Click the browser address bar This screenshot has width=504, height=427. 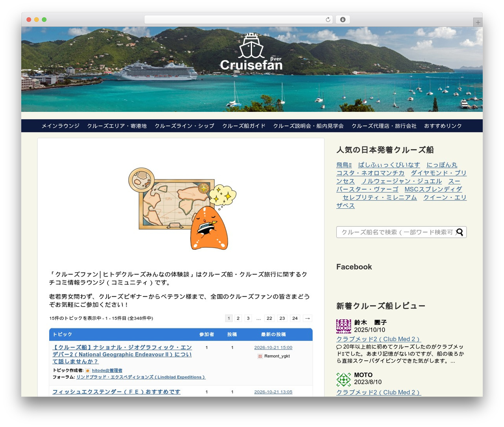pos(239,20)
